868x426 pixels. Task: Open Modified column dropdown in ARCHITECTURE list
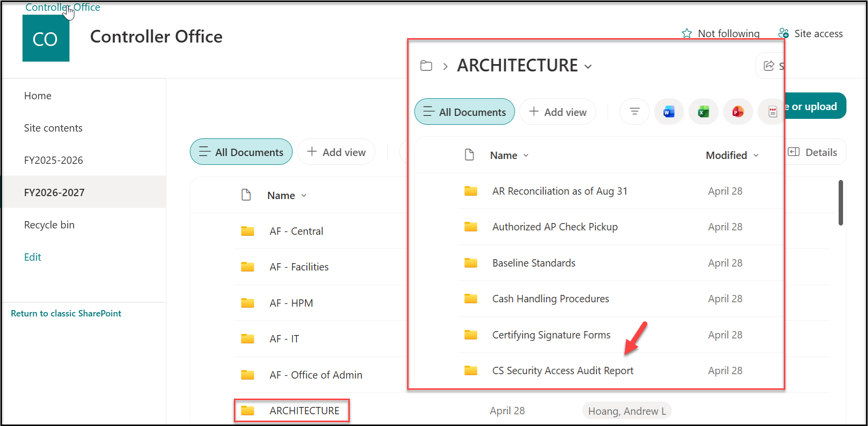(756, 156)
